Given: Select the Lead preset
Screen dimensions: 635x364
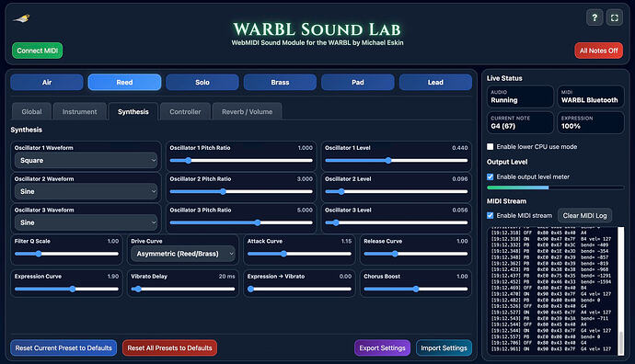Looking at the screenshot, I should [435, 82].
